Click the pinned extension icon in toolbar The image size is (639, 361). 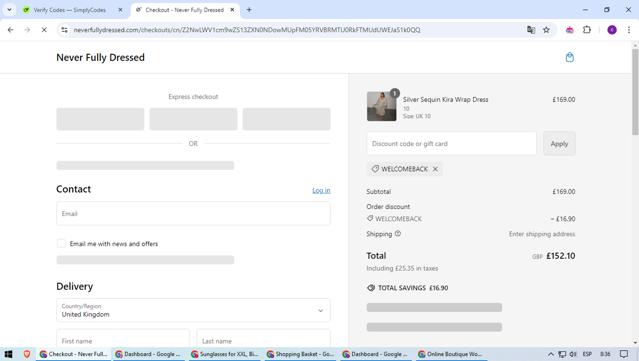click(x=570, y=30)
